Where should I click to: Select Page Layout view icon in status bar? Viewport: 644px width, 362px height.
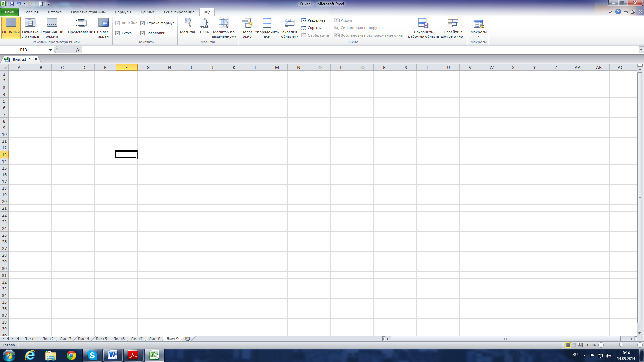click(x=574, y=345)
